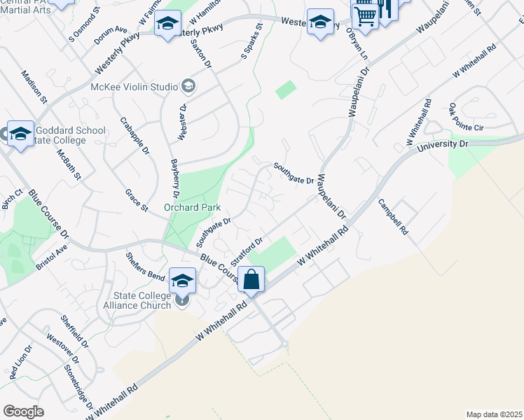524x420 pixels.
Task: Click the Stratford Dr street label
Action: (x=247, y=252)
